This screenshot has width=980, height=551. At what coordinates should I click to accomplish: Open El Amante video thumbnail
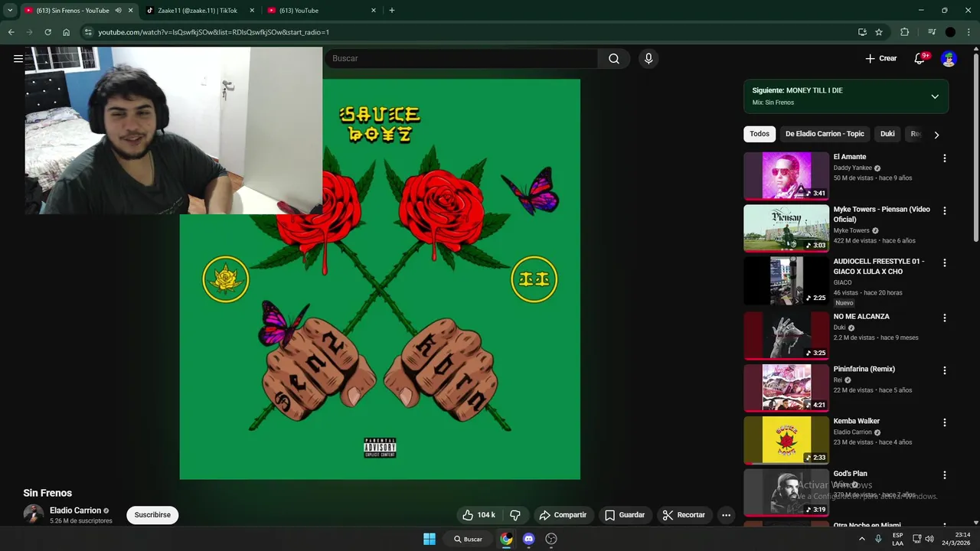[x=786, y=176]
